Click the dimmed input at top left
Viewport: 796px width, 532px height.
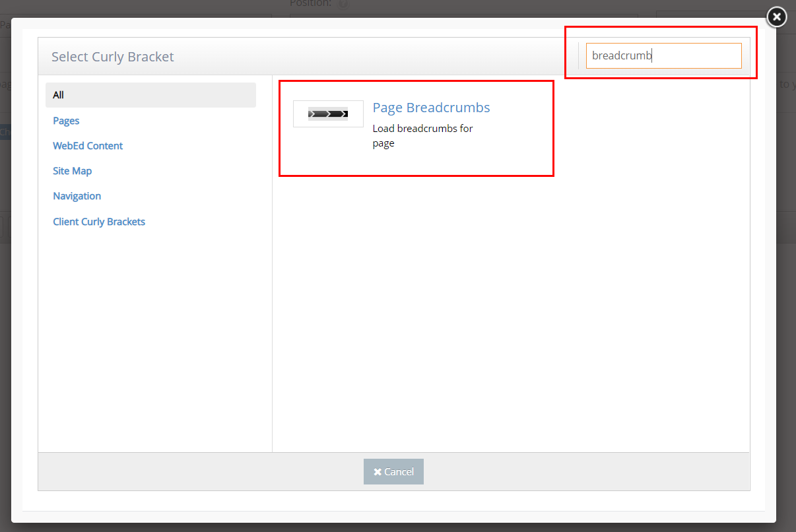[x=5, y=23]
